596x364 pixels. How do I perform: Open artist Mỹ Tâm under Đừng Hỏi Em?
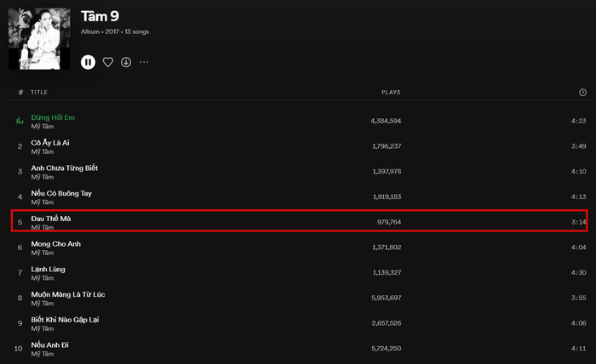tap(41, 126)
